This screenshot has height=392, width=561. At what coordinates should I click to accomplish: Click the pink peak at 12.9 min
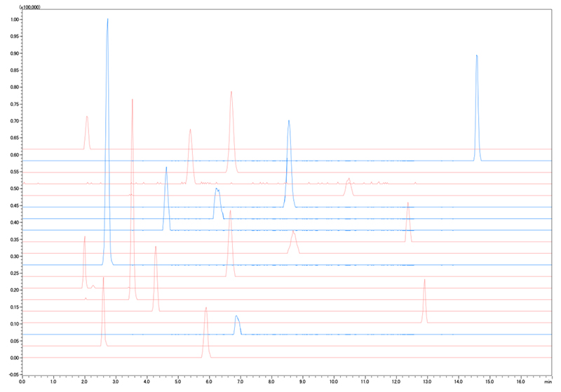[x=424, y=281]
